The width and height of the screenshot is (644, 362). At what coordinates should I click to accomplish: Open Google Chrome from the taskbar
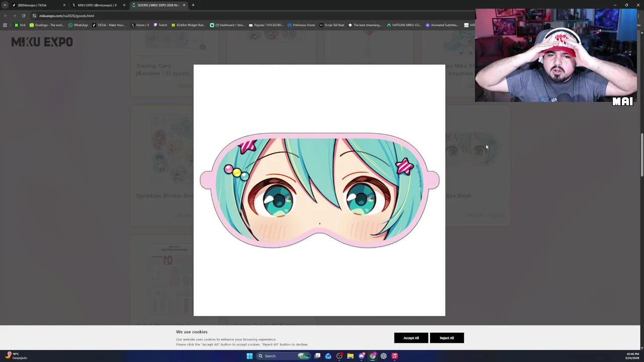(x=373, y=356)
